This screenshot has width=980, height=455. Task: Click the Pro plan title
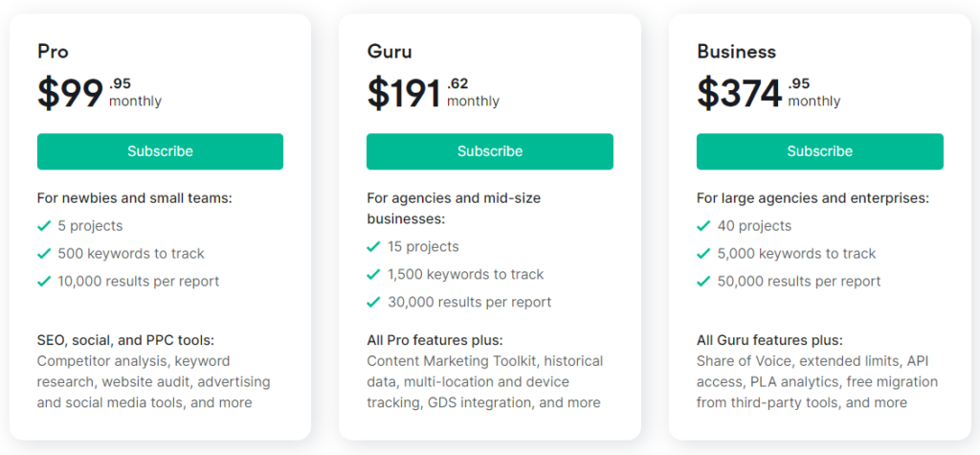(53, 52)
